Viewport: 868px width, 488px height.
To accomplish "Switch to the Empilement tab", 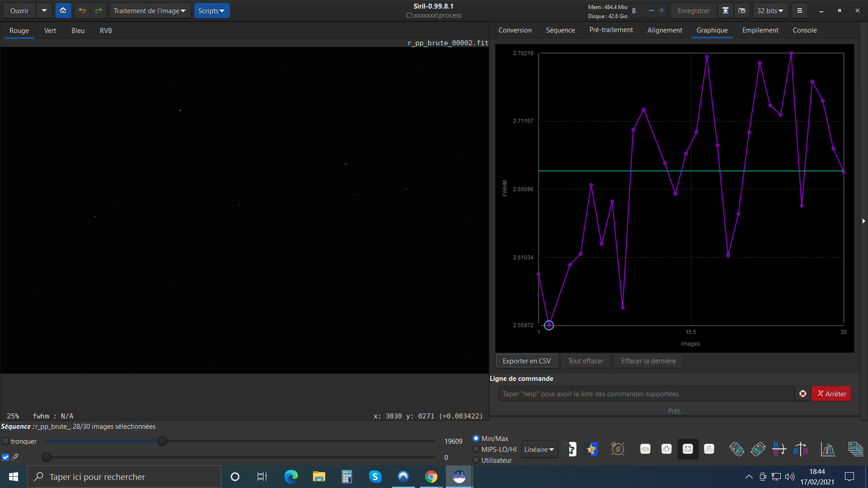I will click(x=760, y=30).
